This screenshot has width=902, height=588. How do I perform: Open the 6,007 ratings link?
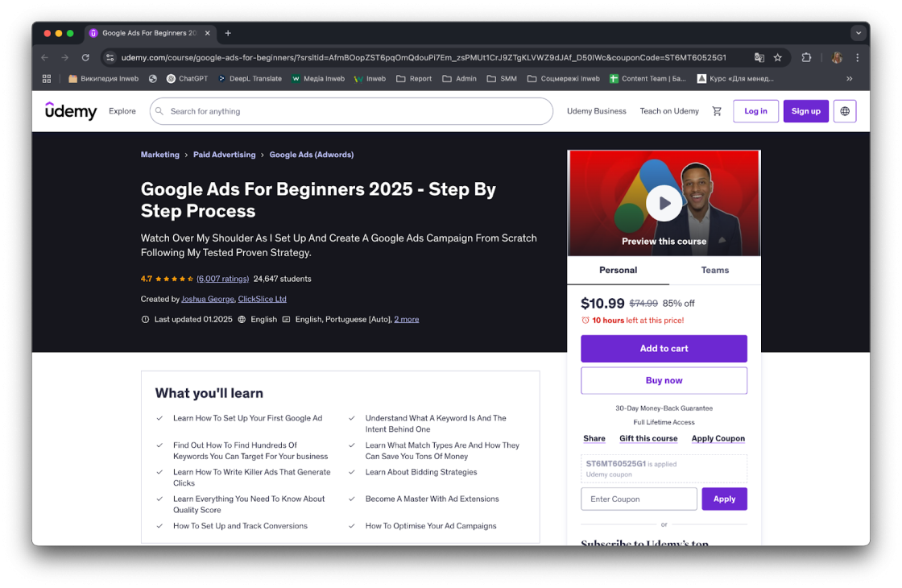pyautogui.click(x=222, y=279)
